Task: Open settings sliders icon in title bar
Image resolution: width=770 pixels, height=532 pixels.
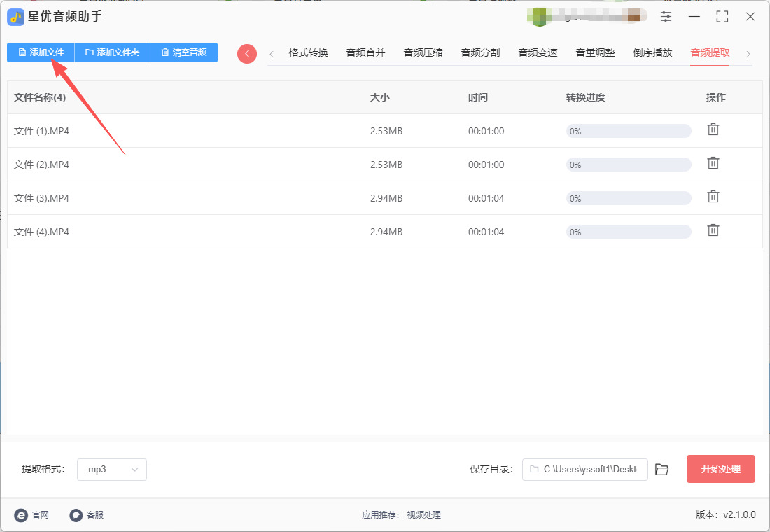Action: [x=666, y=17]
